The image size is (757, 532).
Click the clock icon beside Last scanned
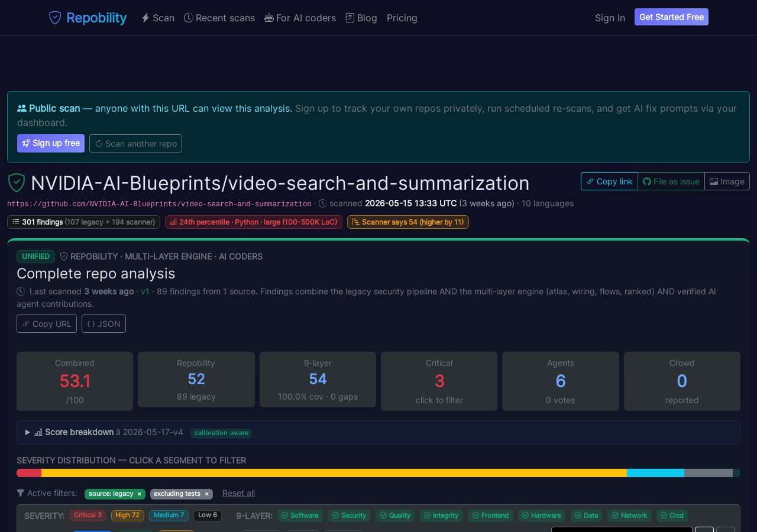pos(21,291)
